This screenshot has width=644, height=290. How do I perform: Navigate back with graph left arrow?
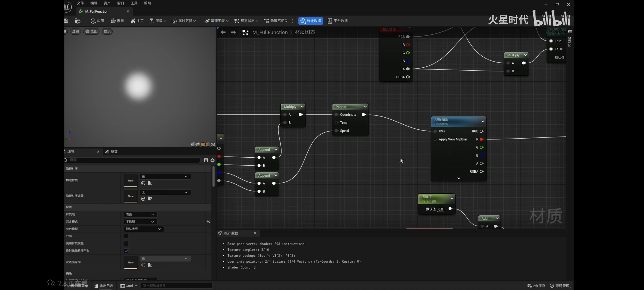(223, 32)
